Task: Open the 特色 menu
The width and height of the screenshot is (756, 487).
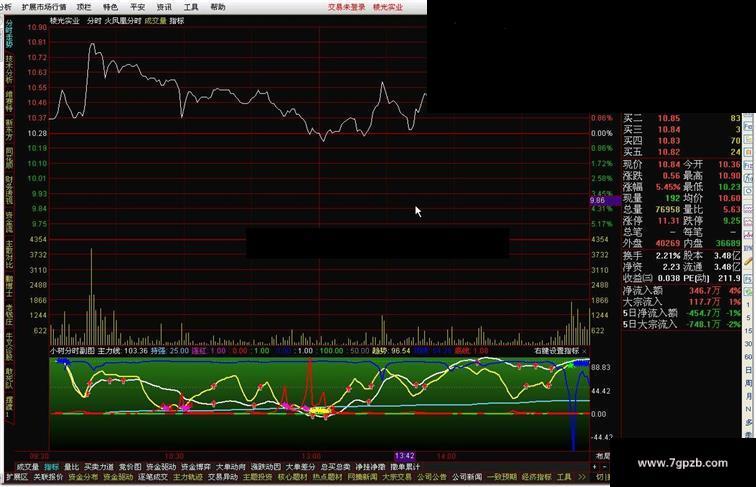Action: (110, 7)
